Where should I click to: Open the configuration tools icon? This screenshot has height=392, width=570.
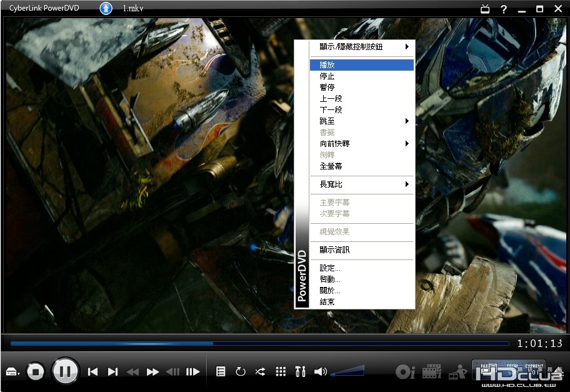click(300, 371)
